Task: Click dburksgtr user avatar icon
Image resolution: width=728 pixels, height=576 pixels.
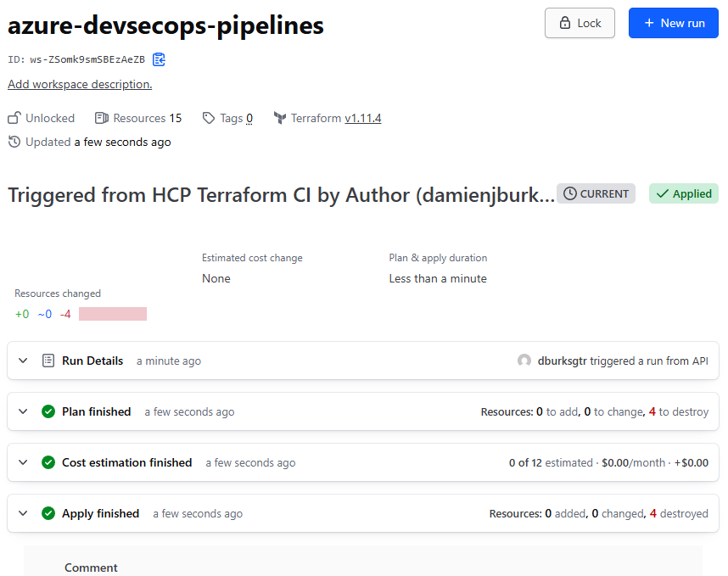Action: coord(524,361)
